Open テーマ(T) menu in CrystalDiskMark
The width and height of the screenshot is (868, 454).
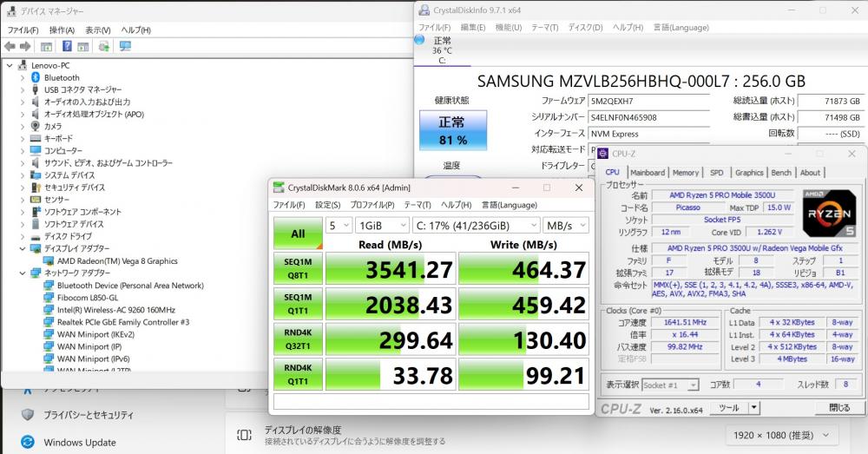click(418, 205)
